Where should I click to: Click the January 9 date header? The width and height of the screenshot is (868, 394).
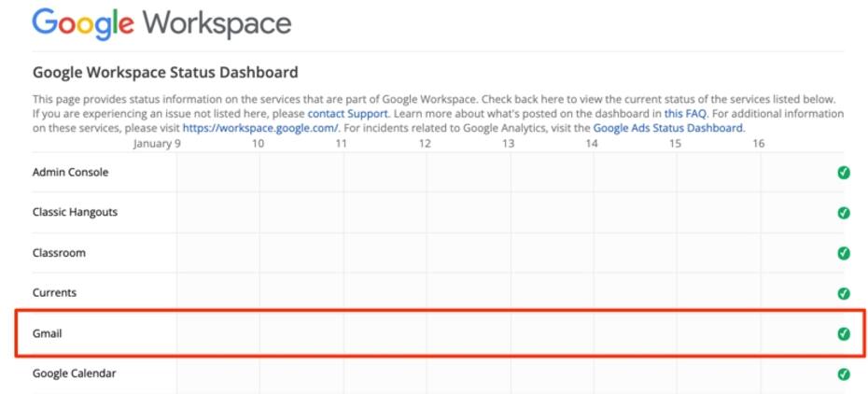click(157, 144)
